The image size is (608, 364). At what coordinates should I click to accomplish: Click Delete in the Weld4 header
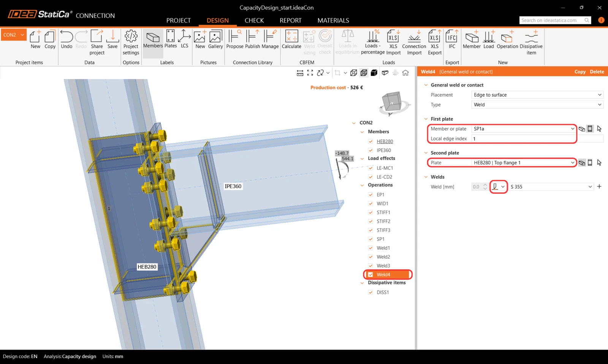597,72
